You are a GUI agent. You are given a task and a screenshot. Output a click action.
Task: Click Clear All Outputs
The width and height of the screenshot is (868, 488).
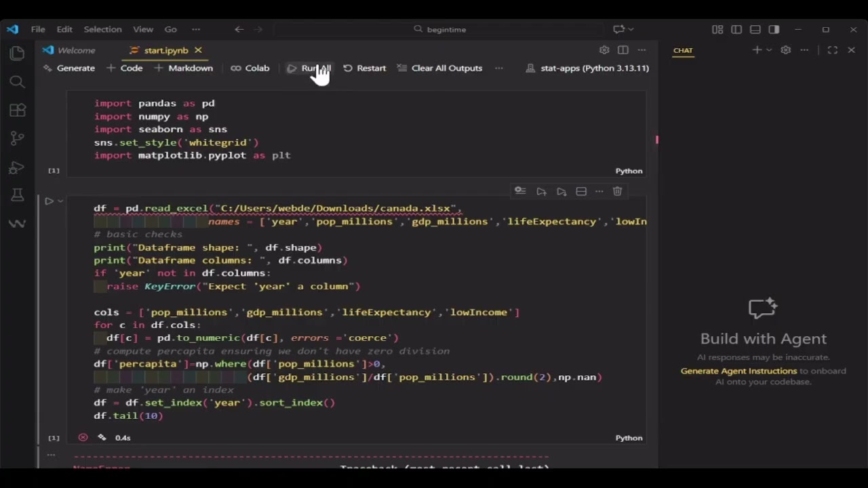click(x=439, y=68)
